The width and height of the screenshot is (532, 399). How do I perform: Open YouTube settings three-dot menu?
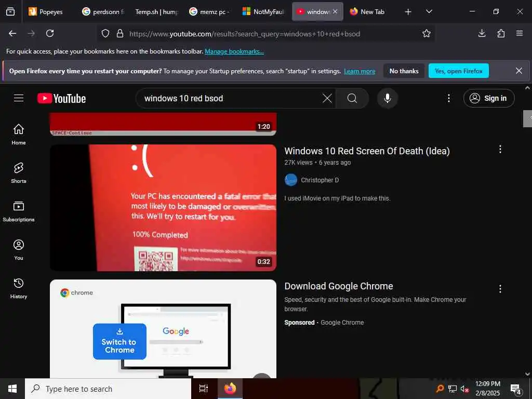tap(448, 98)
